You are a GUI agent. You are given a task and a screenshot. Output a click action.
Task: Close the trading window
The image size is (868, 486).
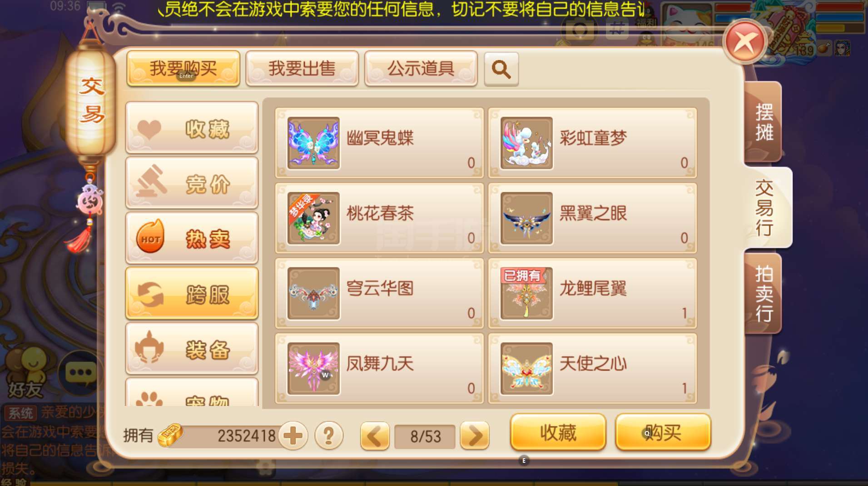(x=744, y=42)
